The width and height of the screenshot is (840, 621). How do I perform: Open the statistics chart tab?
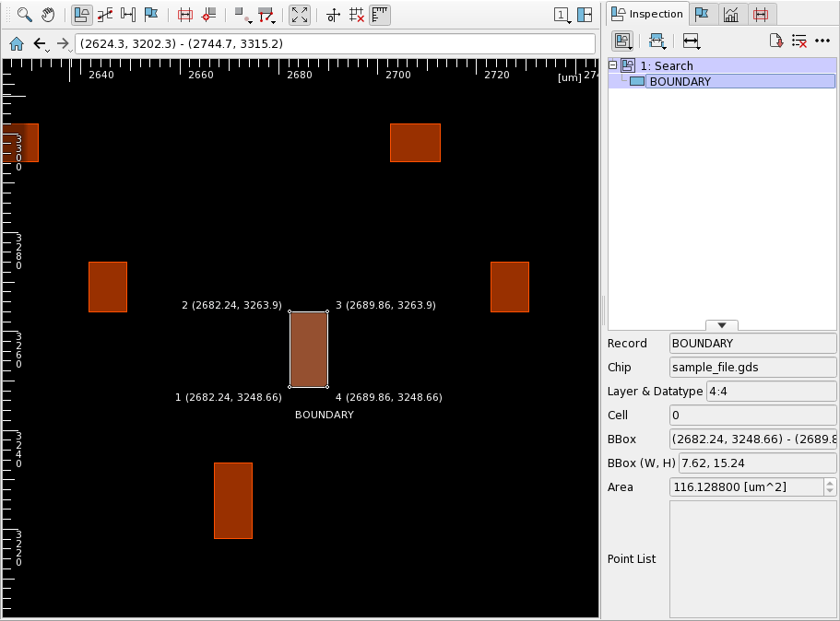[731, 15]
